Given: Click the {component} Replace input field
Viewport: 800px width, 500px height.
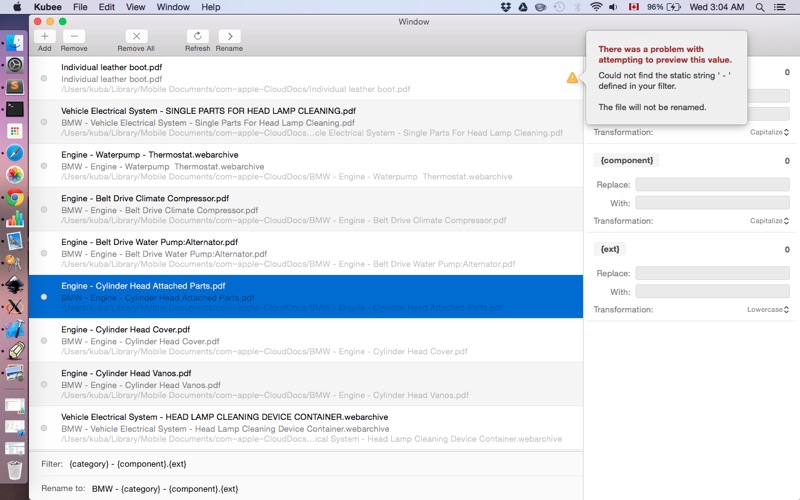Looking at the screenshot, I should (712, 184).
